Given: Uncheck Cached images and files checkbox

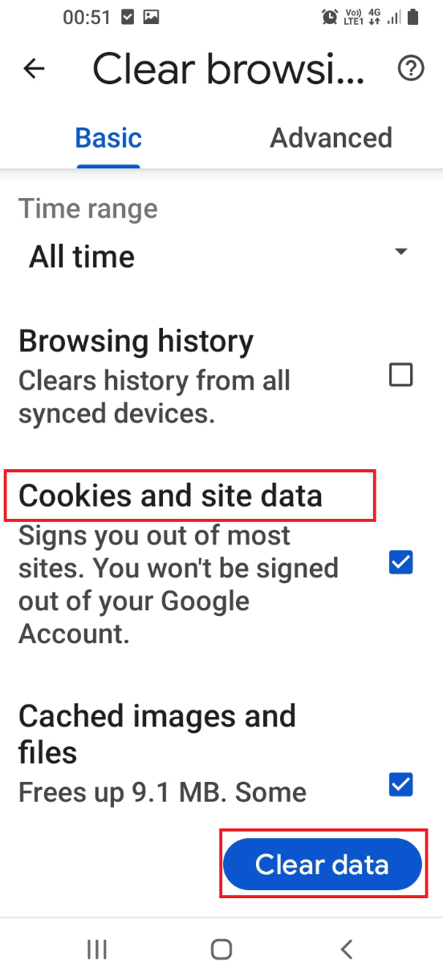Looking at the screenshot, I should 400,784.
